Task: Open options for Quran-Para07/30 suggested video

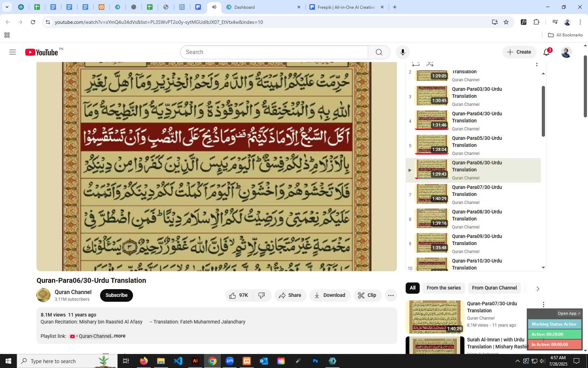Action: [x=544, y=305]
